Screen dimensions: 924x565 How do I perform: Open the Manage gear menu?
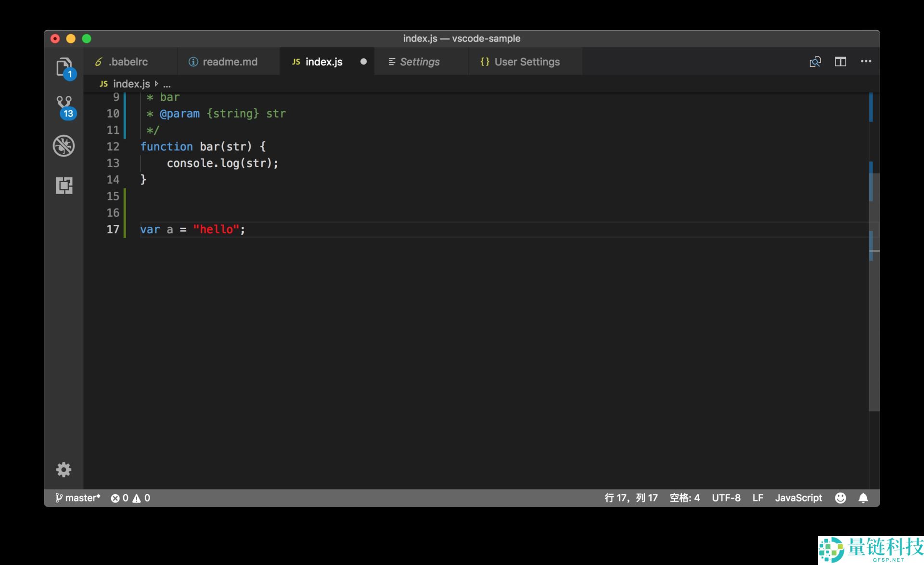(64, 469)
